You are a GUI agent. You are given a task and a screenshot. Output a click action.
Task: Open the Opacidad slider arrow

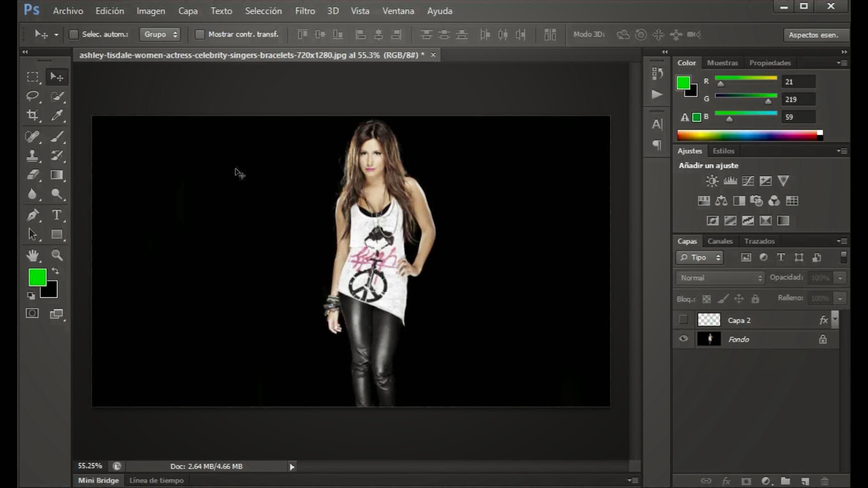tap(840, 278)
